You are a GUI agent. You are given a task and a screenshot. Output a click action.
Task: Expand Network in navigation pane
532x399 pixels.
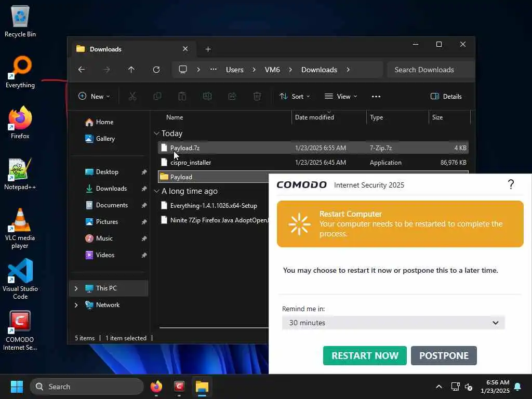[x=76, y=304]
